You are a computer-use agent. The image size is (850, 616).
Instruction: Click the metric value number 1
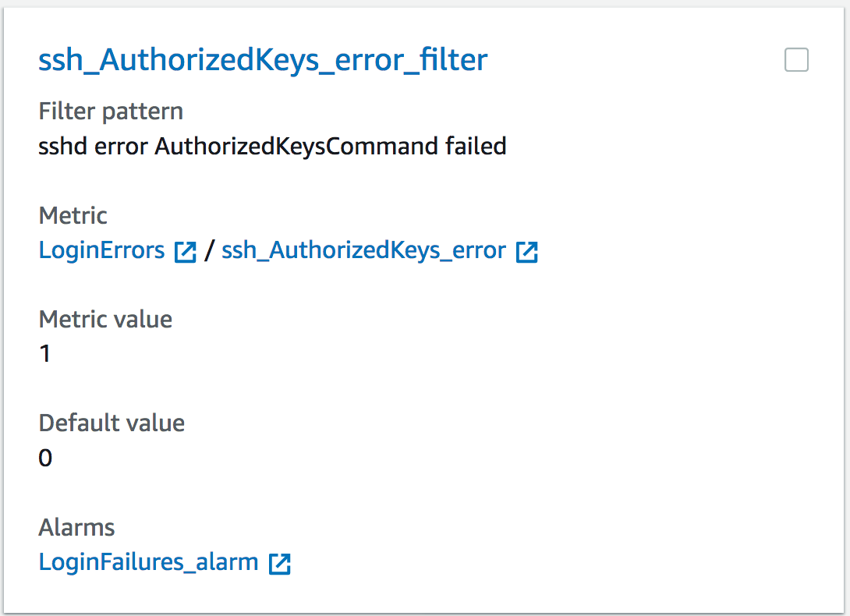(45, 354)
